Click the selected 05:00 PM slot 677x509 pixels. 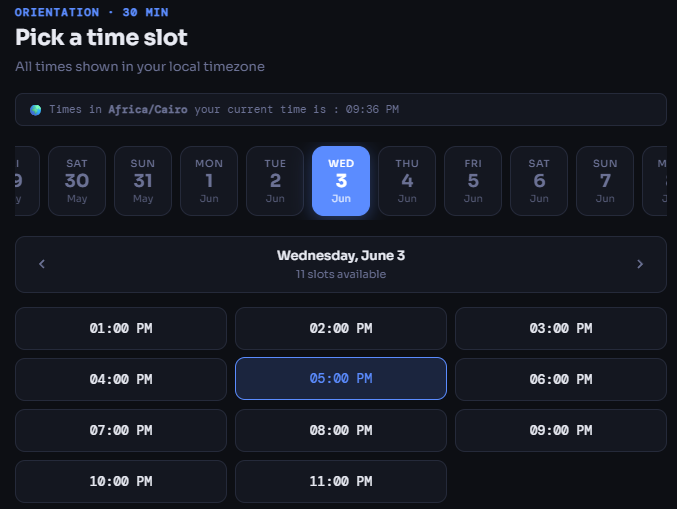pyautogui.click(x=341, y=379)
